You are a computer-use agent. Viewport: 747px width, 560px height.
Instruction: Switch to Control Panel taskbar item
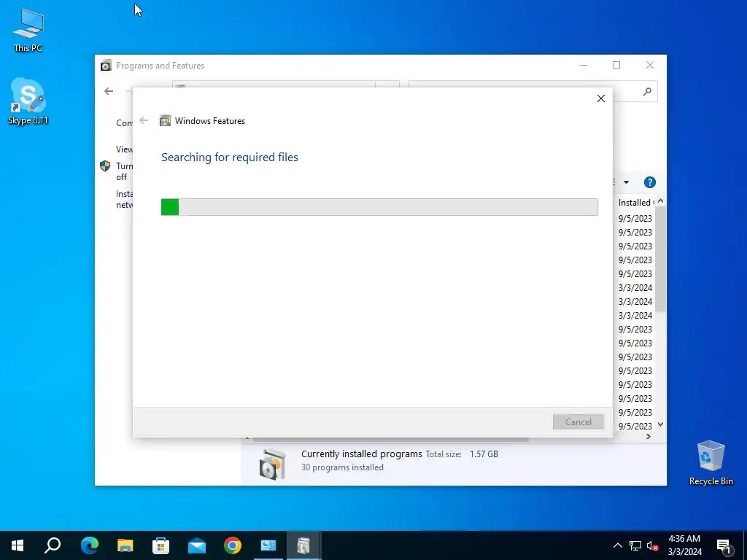(x=268, y=545)
